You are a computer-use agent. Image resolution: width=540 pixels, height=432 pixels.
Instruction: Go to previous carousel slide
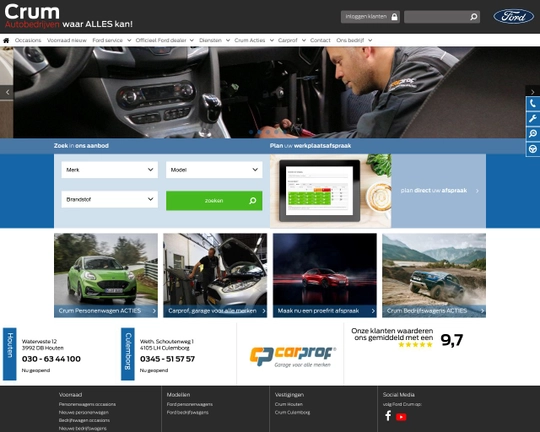pos(7,92)
